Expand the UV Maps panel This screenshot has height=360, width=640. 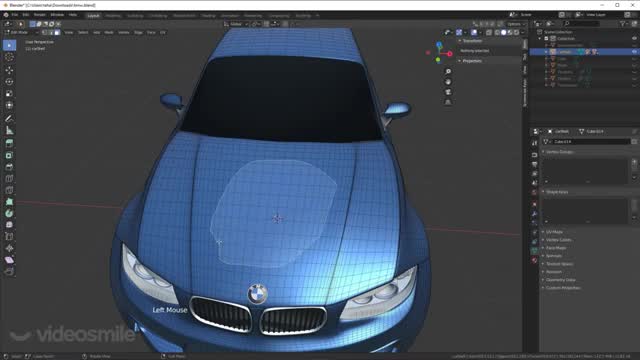(554, 232)
